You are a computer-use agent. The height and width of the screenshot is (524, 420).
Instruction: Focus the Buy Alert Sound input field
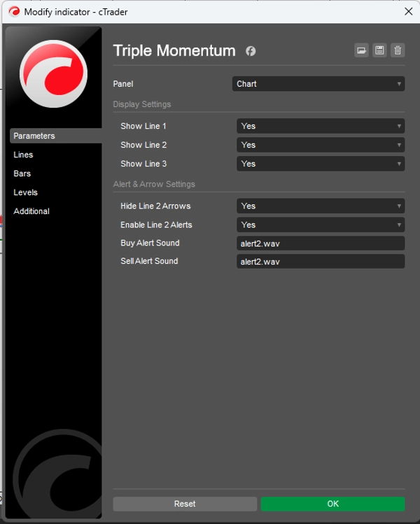point(321,243)
